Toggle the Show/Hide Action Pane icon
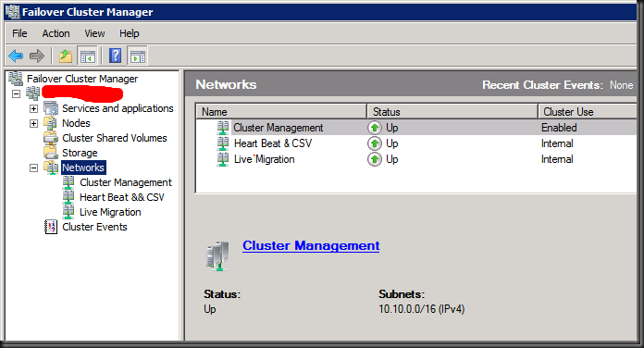The image size is (644, 348). click(138, 56)
